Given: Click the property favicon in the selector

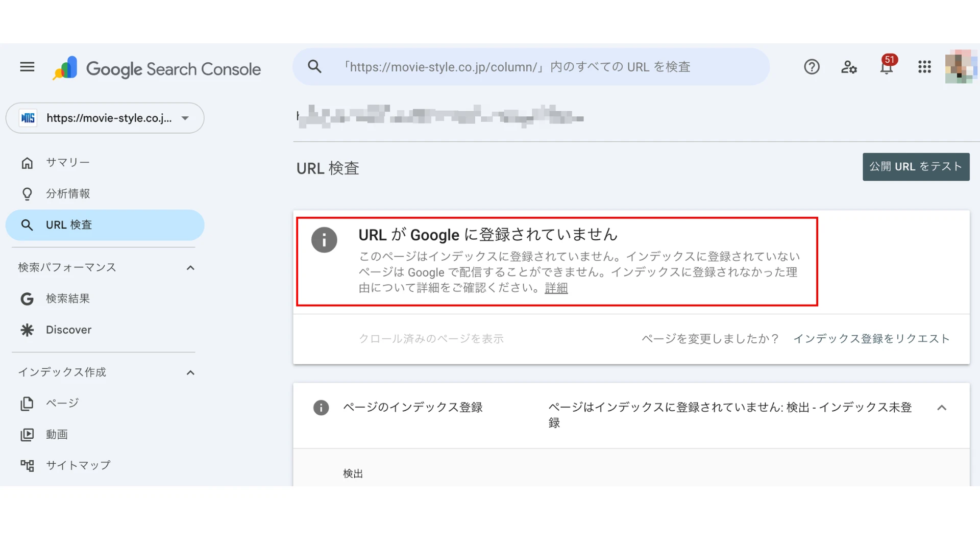Looking at the screenshot, I should click(28, 118).
